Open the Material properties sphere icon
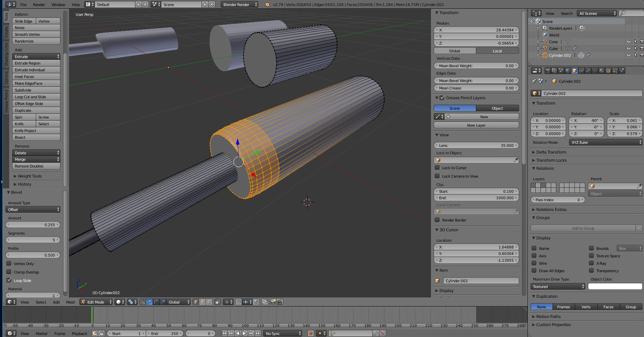This screenshot has width=644, height=337. 602,70
